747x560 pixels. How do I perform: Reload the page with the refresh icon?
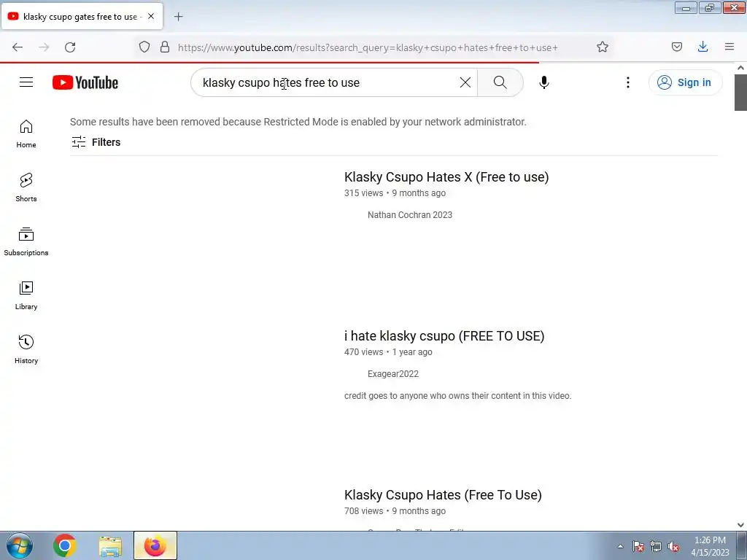70,47
